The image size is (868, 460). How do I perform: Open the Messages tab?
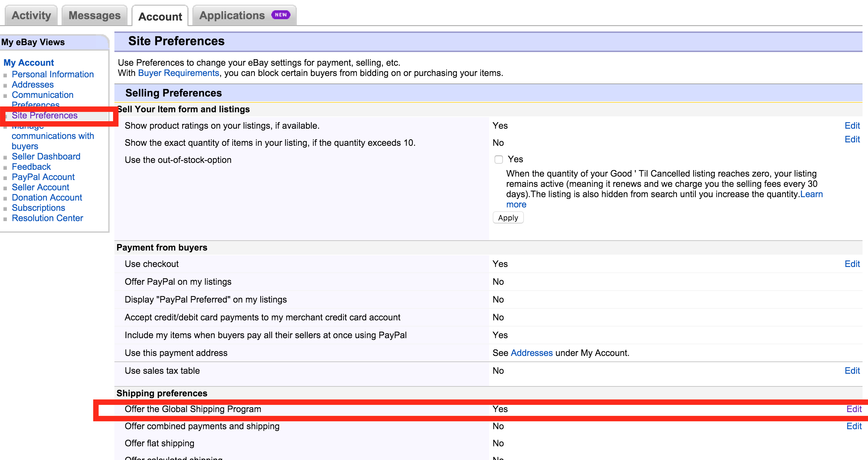95,15
